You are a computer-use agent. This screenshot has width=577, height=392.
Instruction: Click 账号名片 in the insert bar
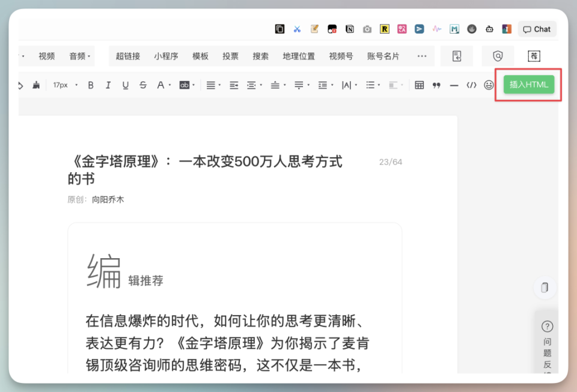click(x=383, y=56)
